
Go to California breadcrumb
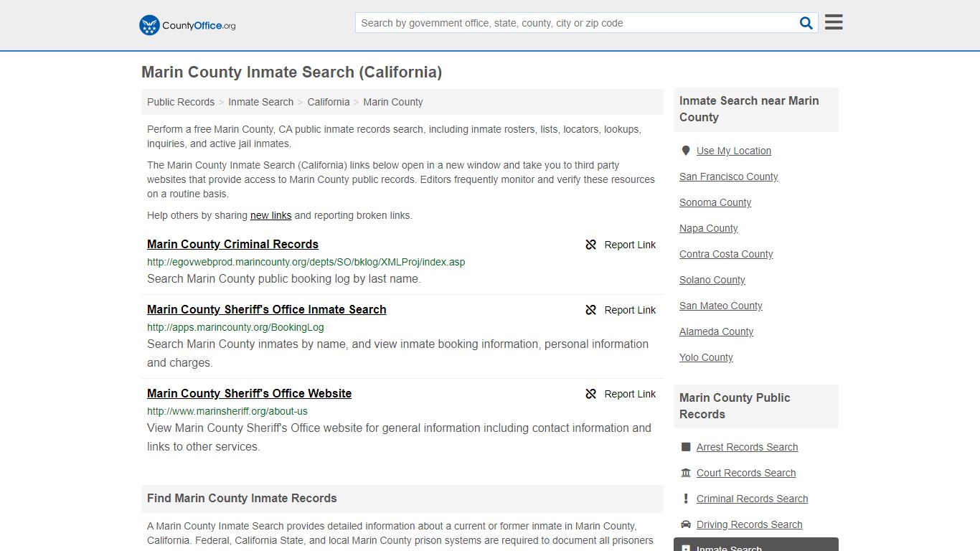[x=329, y=102]
